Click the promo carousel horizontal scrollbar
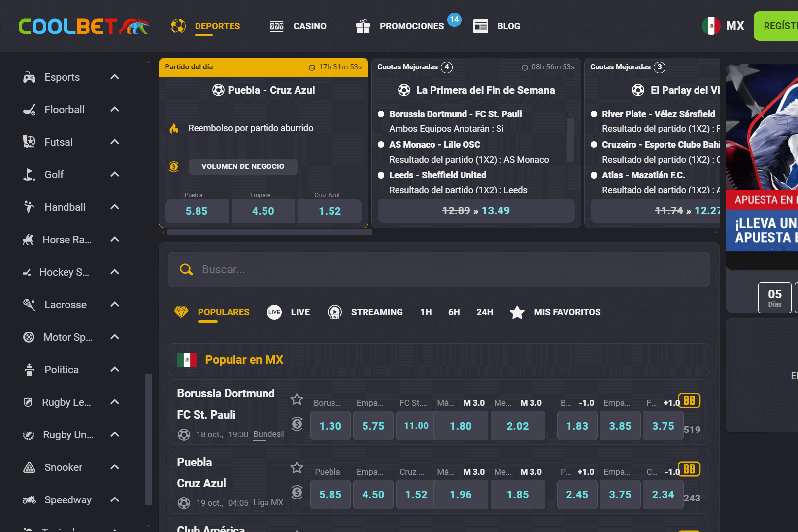Screen dimensions: 798x532 click(x=269, y=233)
